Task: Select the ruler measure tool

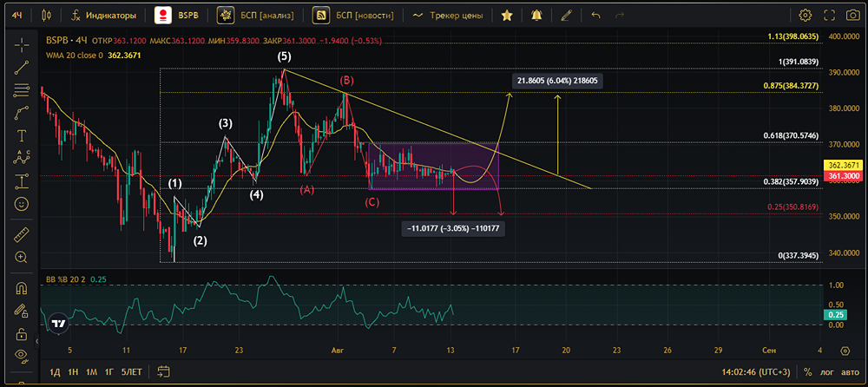Action: (21, 234)
